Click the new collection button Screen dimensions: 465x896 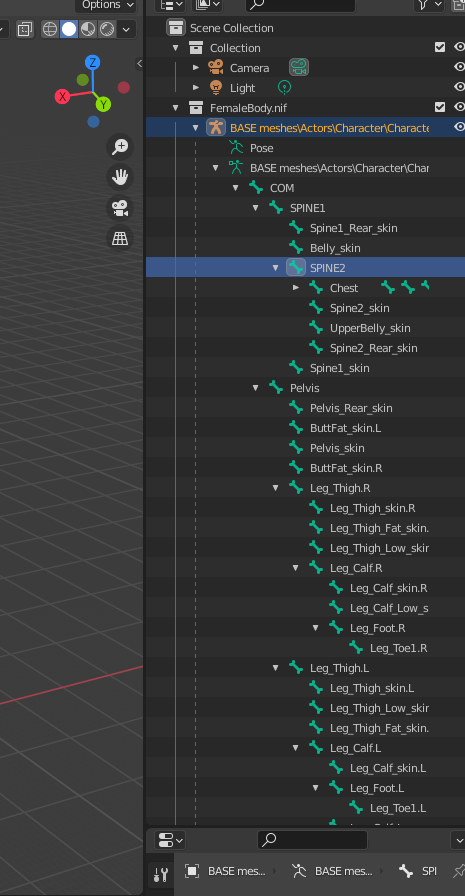458,5
